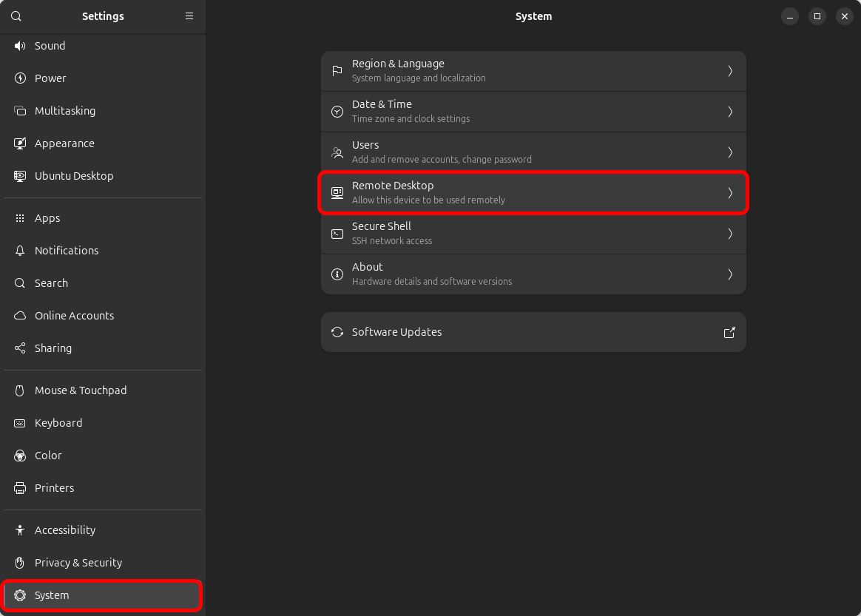
Task: Go to Sharing settings label
Action: tap(53, 348)
